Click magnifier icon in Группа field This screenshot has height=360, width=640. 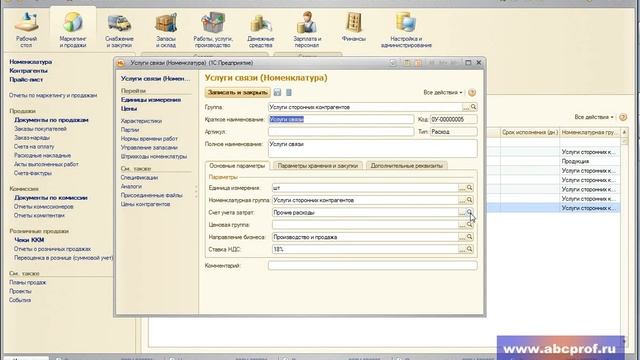(473, 107)
